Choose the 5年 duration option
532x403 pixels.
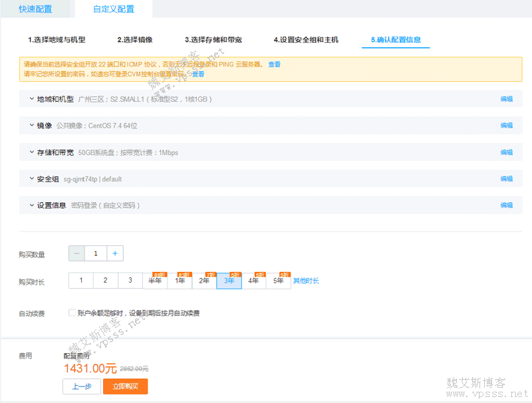[x=278, y=281]
